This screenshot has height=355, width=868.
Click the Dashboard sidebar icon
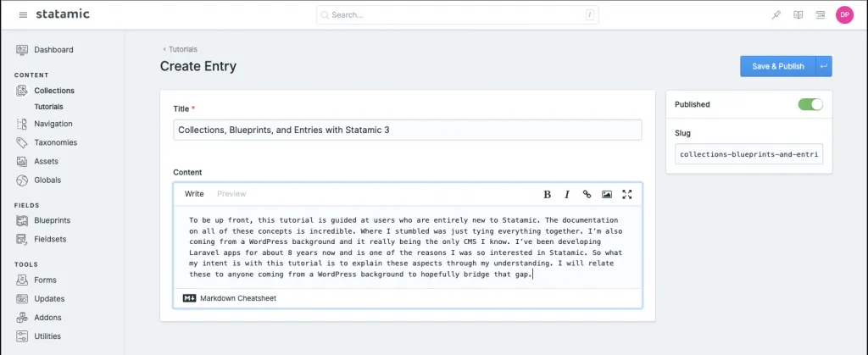22,50
